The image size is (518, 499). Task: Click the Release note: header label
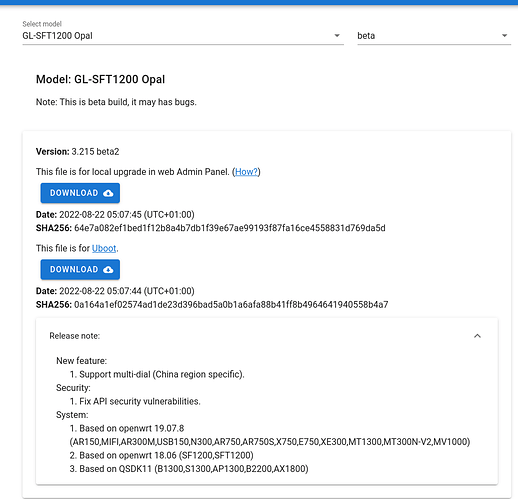74,336
